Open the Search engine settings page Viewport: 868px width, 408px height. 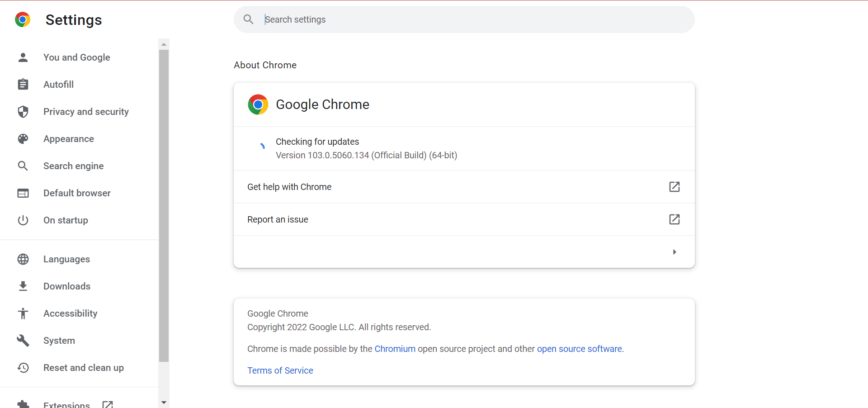(x=73, y=166)
